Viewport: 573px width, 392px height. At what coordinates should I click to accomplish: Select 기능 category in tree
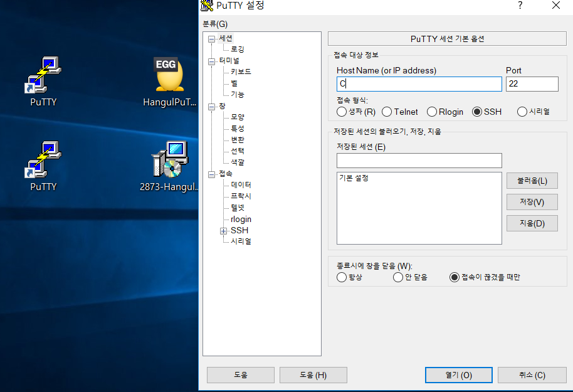[237, 94]
